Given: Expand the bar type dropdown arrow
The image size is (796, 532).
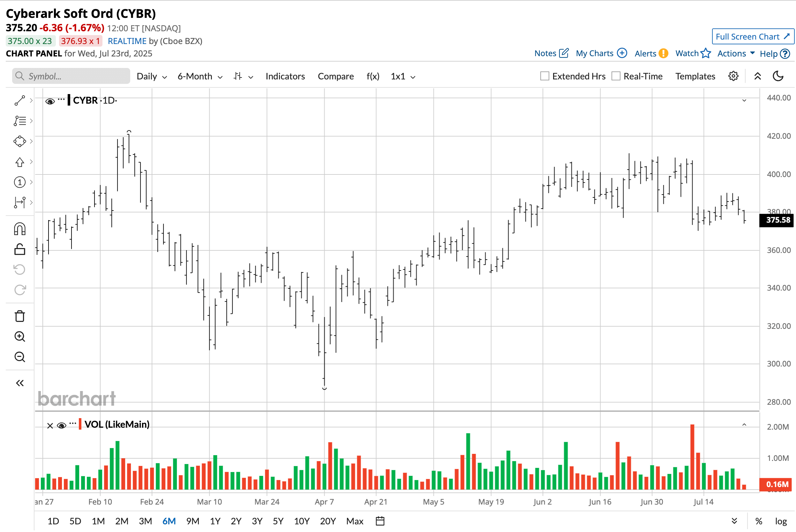Looking at the screenshot, I should (251, 78).
